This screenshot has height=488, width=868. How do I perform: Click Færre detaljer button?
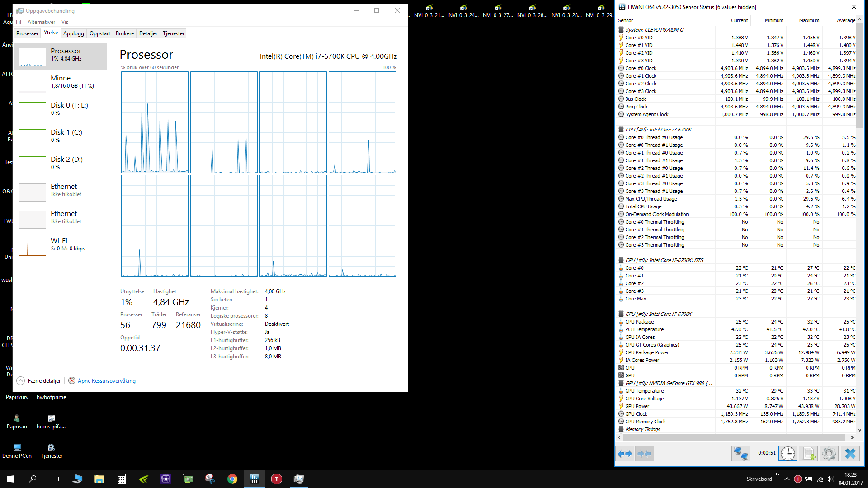(44, 381)
